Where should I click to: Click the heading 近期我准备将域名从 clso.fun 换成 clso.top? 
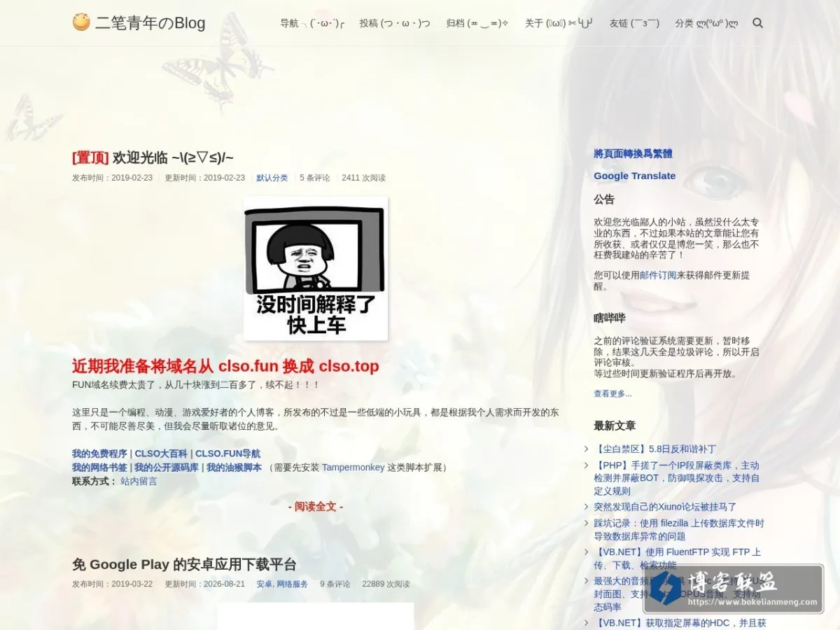point(225,366)
